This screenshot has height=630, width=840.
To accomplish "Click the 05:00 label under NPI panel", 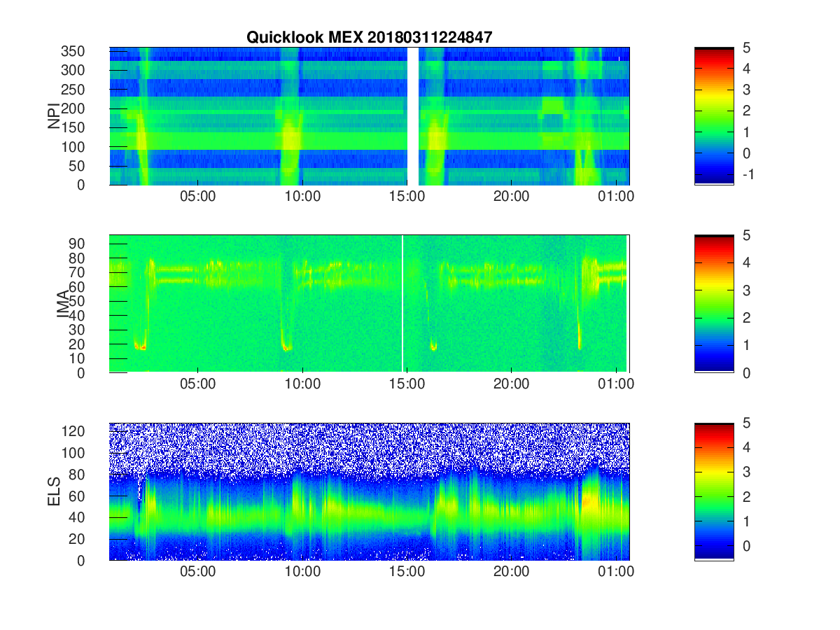I will tap(198, 197).
